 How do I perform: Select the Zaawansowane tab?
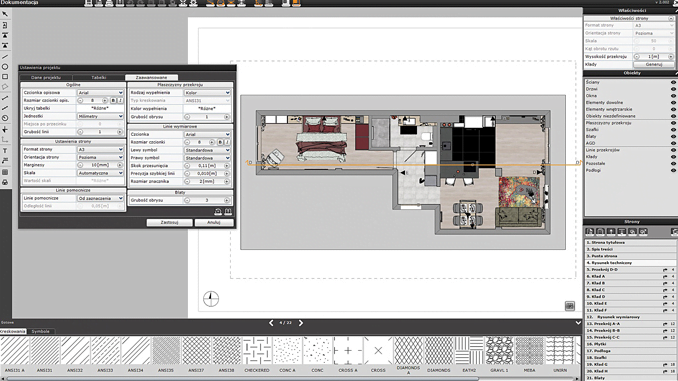[x=151, y=77]
